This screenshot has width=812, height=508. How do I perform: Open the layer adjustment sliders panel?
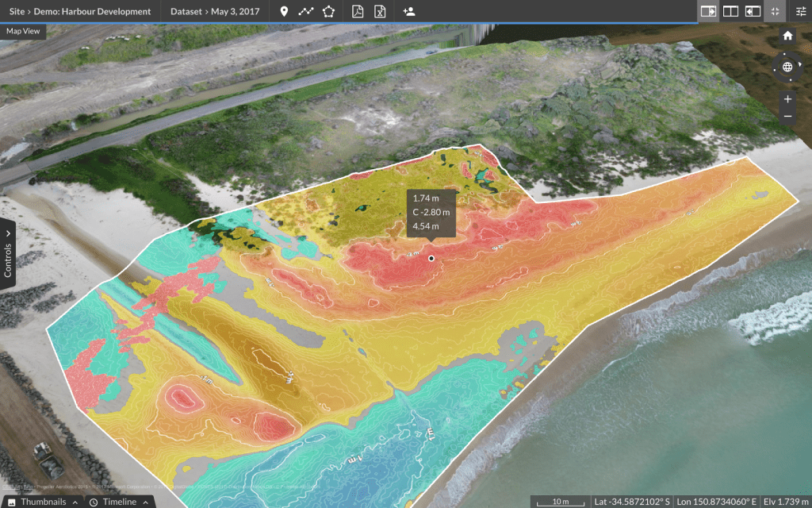tap(802, 11)
